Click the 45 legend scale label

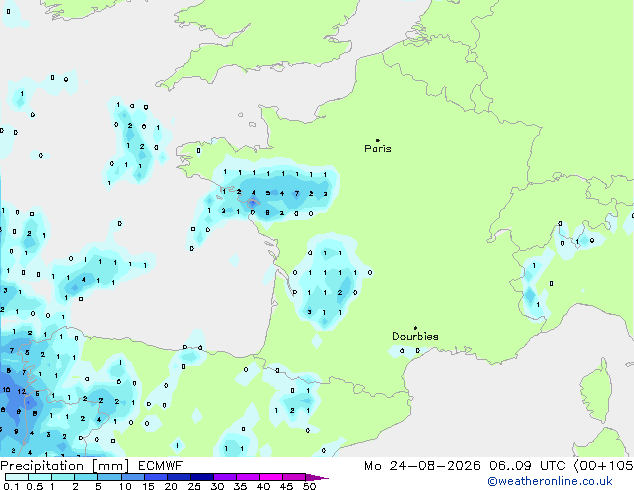coord(286,486)
